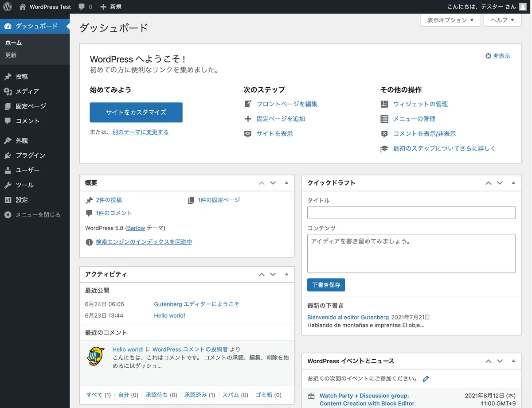
Task: Open the 1件の固定ページ link
Action: [x=219, y=200]
